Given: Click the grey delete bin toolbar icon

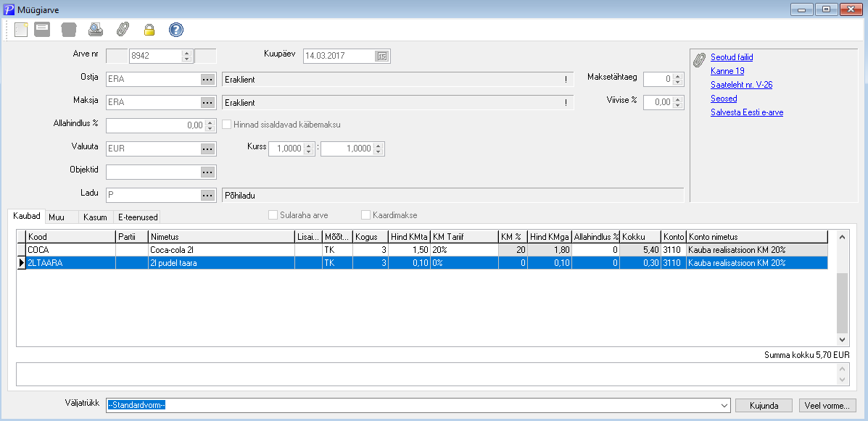Looking at the screenshot, I should [x=69, y=29].
